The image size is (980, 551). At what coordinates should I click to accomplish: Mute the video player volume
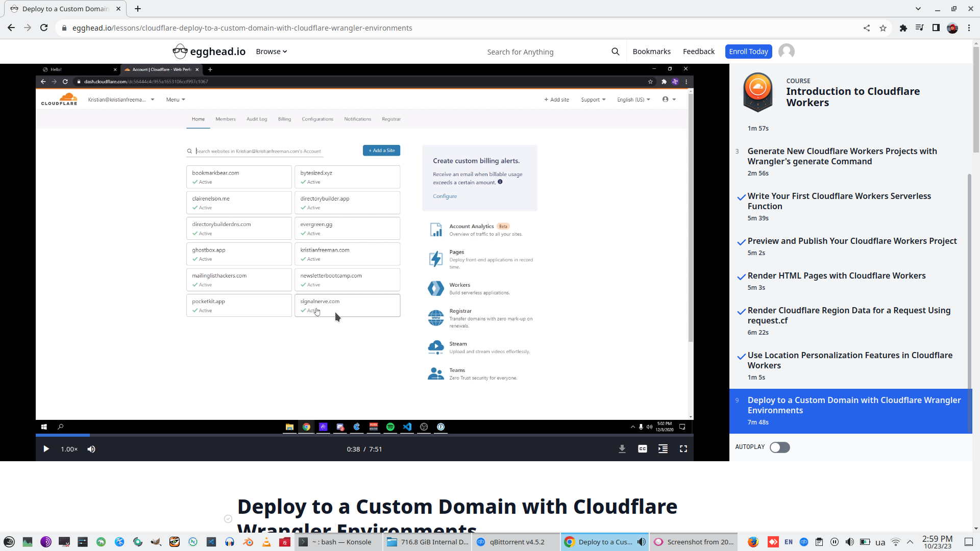[x=91, y=449]
